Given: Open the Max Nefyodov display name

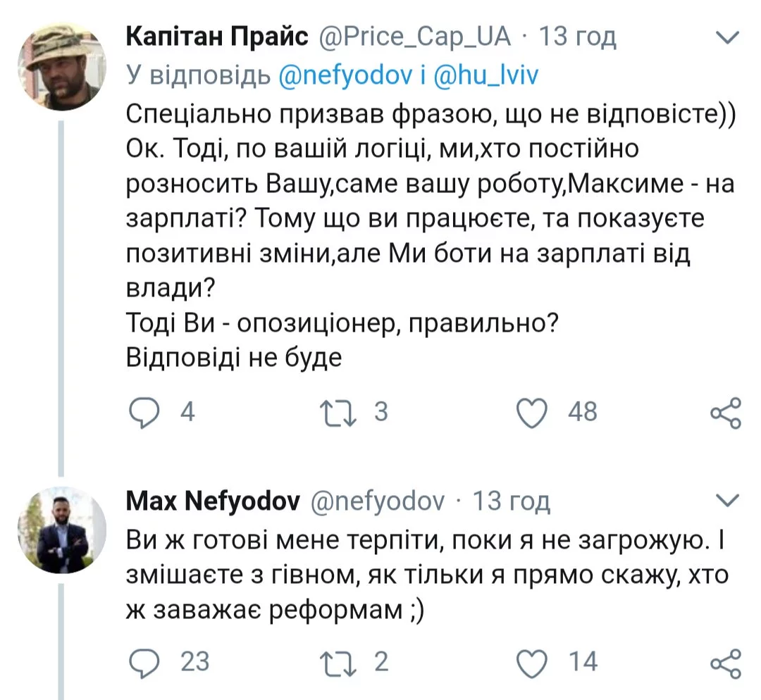Looking at the screenshot, I should (213, 501).
